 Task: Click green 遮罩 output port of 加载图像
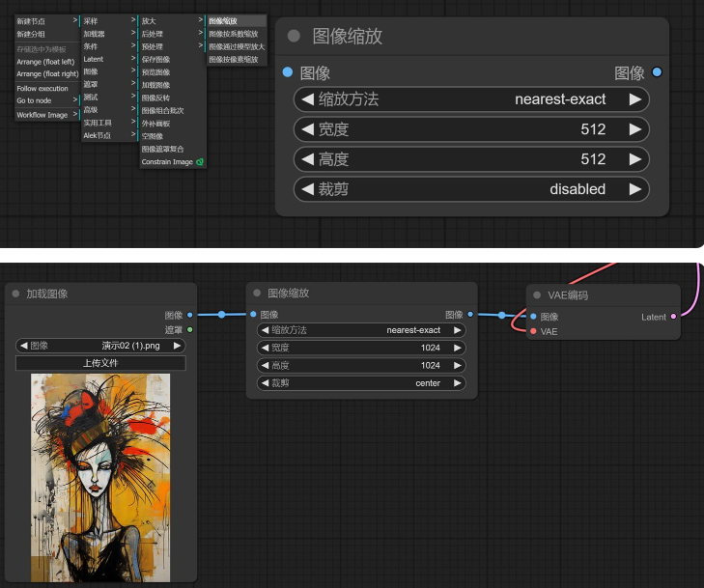[x=190, y=330]
